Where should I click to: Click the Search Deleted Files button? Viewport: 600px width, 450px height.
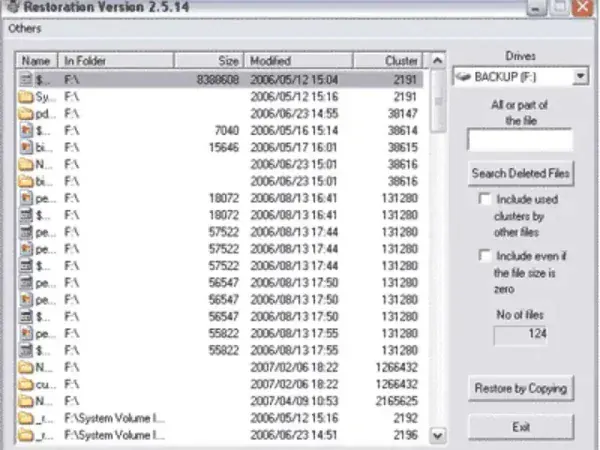(520, 173)
